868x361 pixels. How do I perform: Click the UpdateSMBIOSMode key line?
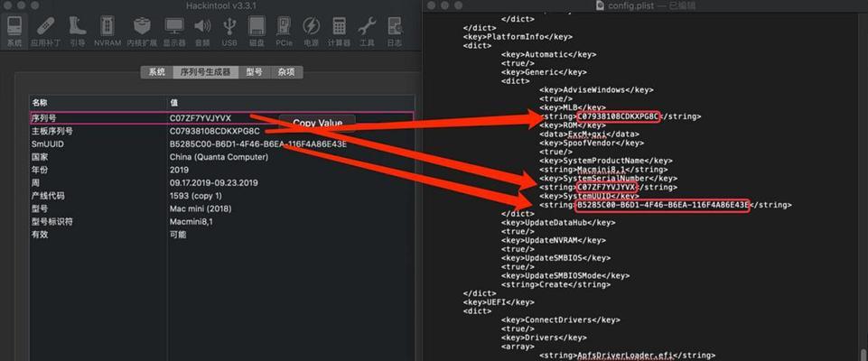[x=565, y=276]
